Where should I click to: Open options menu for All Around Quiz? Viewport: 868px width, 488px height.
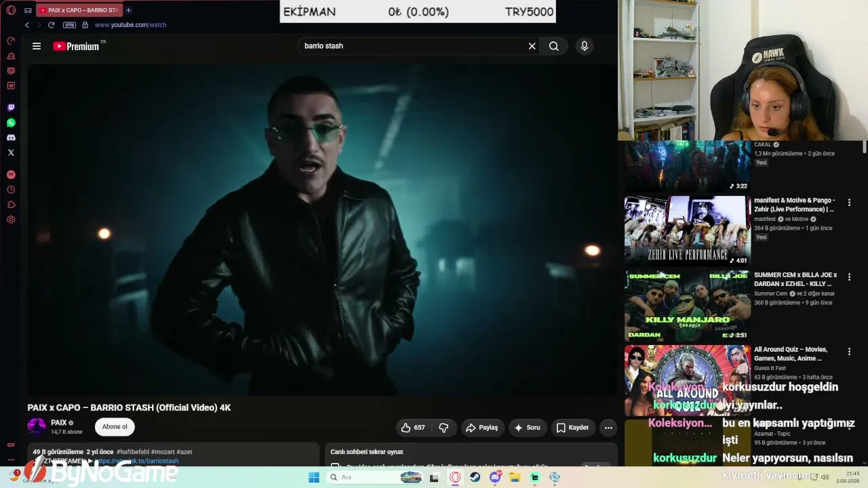pos(849,352)
